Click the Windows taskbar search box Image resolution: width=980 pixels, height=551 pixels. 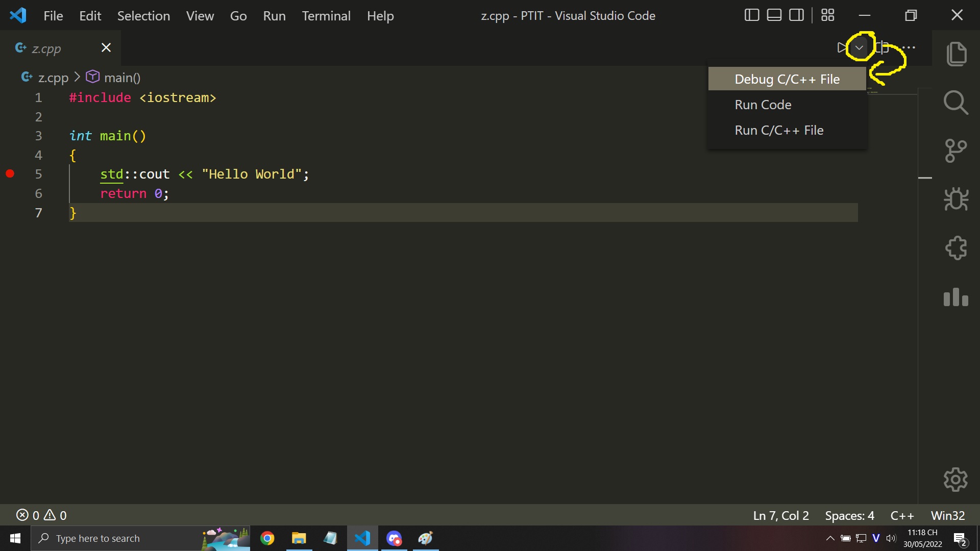pos(141,538)
